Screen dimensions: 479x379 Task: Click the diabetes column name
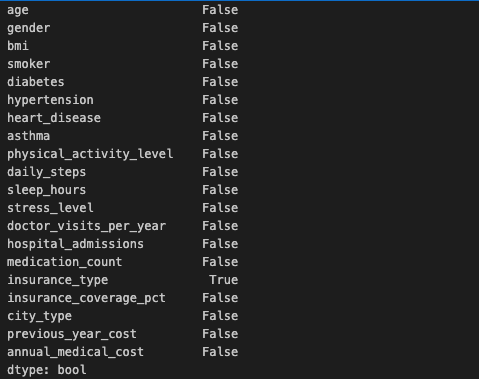[x=36, y=82]
